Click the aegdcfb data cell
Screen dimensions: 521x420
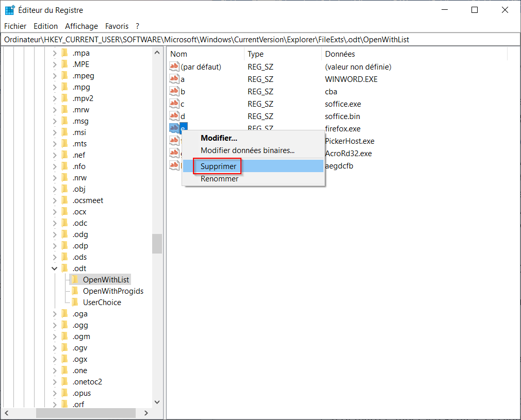339,165
